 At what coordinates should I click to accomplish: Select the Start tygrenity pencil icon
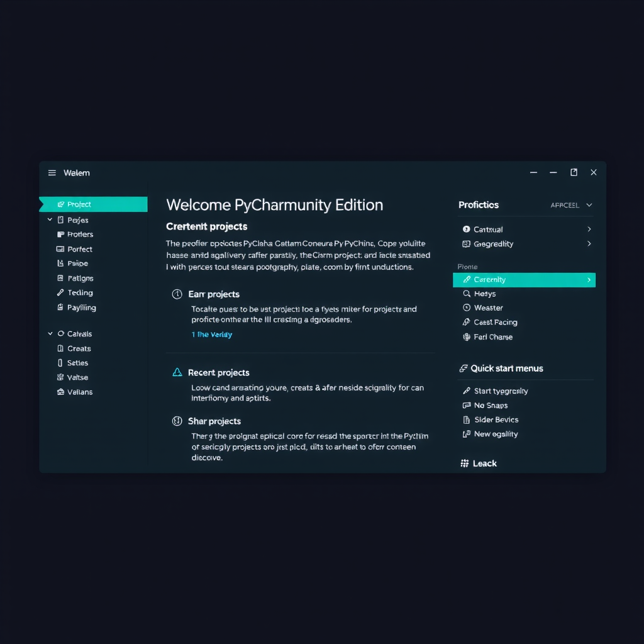[x=466, y=391]
